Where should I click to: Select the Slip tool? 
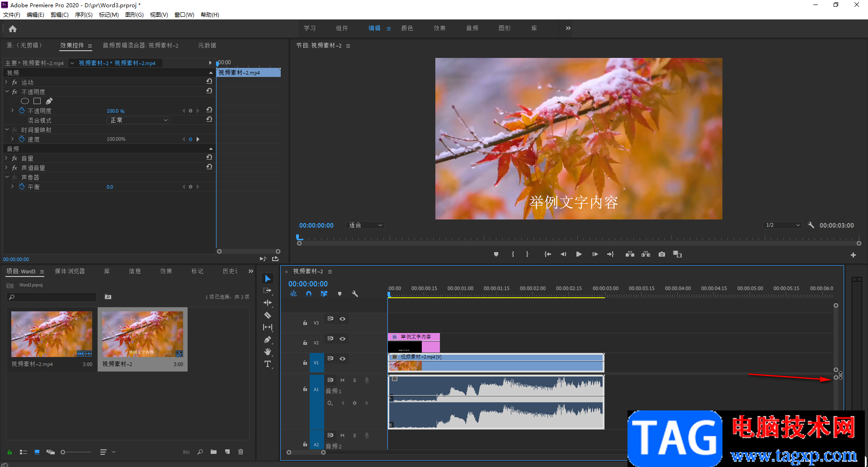pos(268,327)
